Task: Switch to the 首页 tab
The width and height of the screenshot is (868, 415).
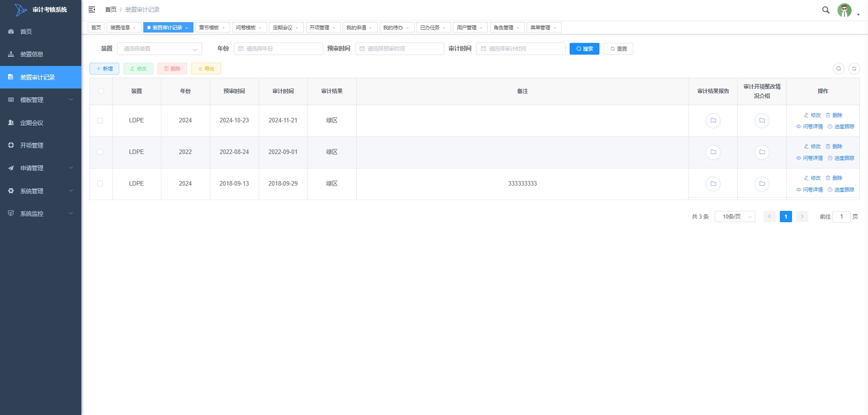Action: [96, 28]
